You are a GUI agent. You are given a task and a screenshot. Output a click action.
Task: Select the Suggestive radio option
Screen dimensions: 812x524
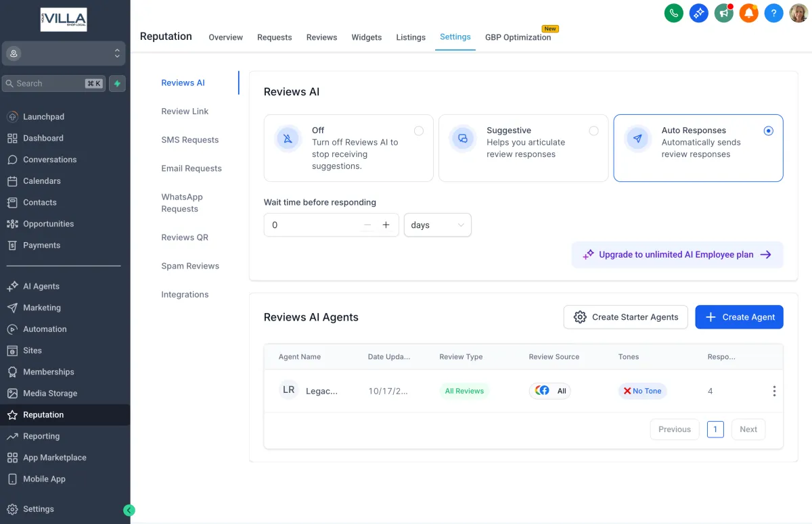point(593,131)
